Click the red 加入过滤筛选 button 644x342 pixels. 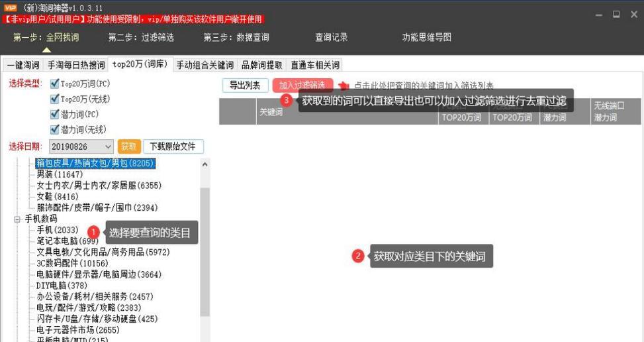click(x=302, y=85)
